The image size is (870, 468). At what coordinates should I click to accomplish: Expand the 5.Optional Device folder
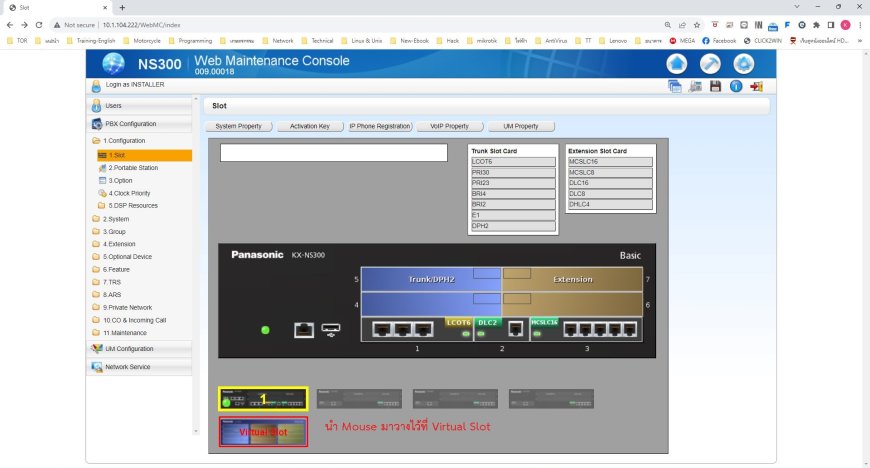point(122,257)
